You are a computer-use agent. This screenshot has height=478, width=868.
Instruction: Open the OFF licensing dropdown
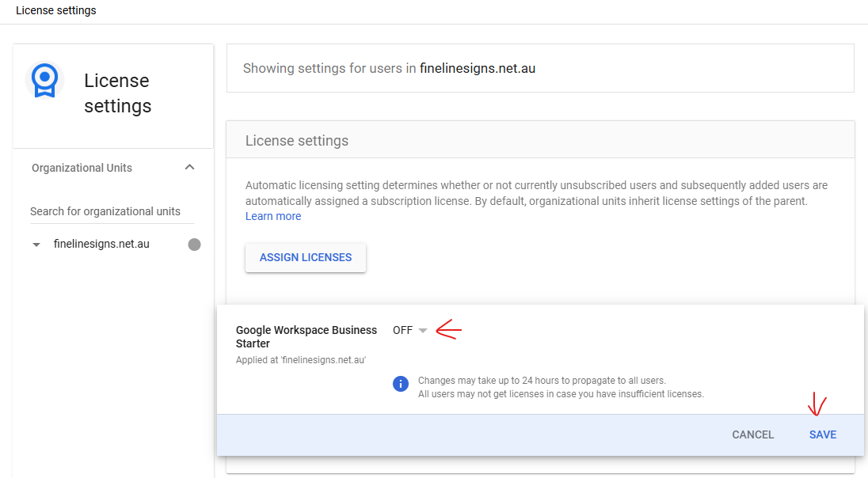coord(409,331)
